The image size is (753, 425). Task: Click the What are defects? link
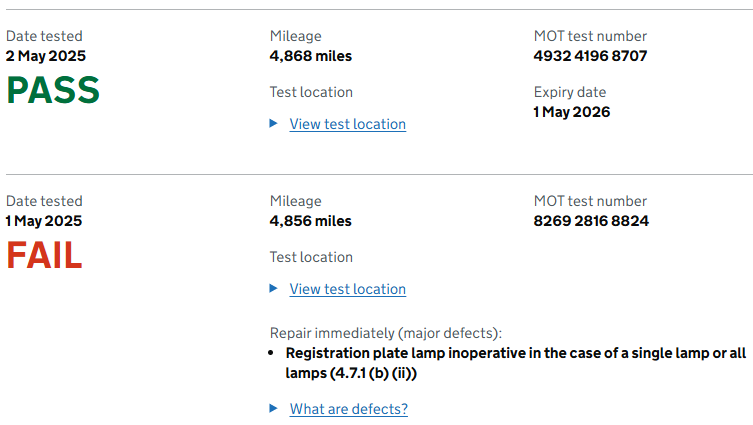(348, 409)
